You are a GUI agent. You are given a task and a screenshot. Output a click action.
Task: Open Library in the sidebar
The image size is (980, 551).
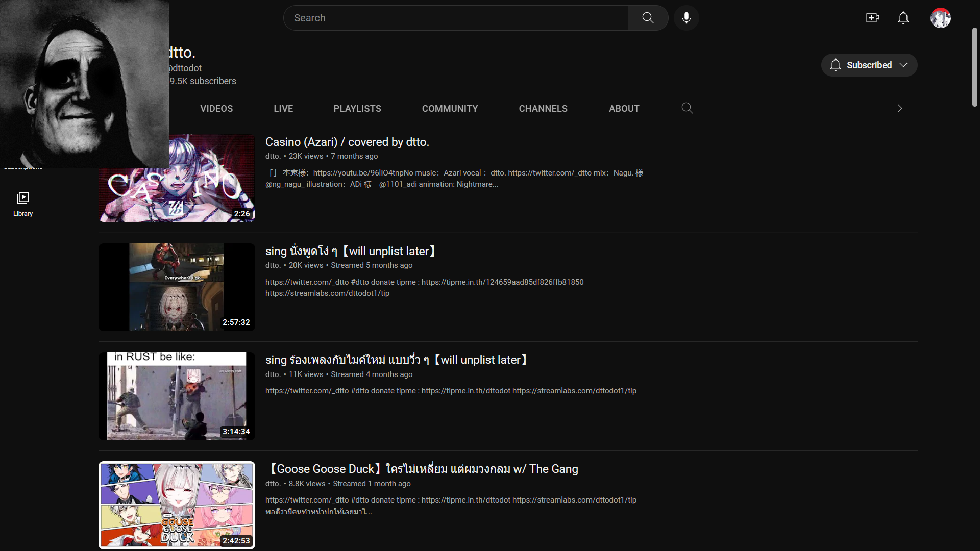[x=23, y=204]
